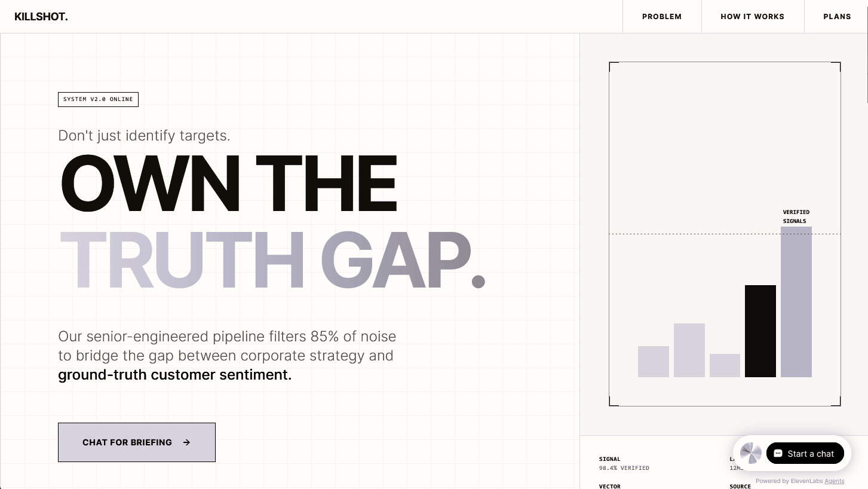The height and width of the screenshot is (489, 868).
Task: Click the smallest gray bar in the chart
Action: [x=725, y=366]
